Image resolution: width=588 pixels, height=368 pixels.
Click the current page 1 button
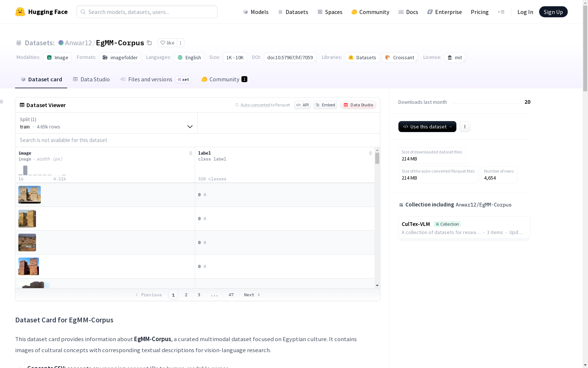tap(173, 295)
